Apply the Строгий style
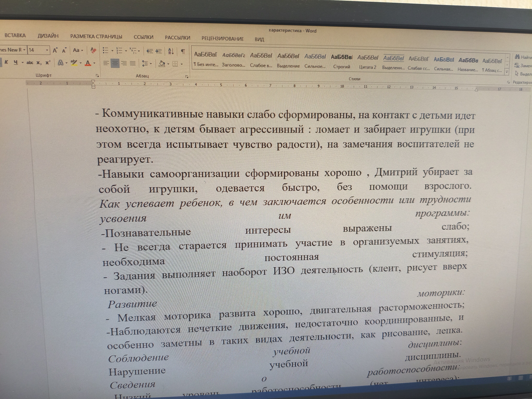The image size is (532, 399). pos(341,61)
